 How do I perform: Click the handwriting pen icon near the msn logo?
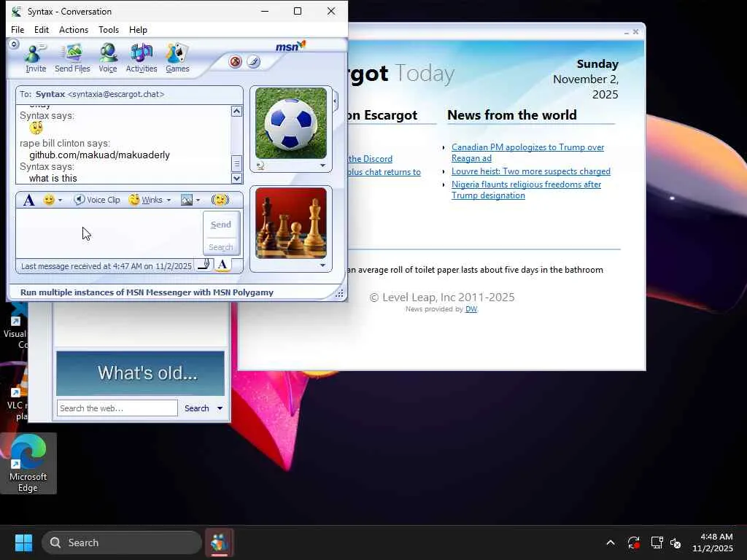(x=253, y=61)
